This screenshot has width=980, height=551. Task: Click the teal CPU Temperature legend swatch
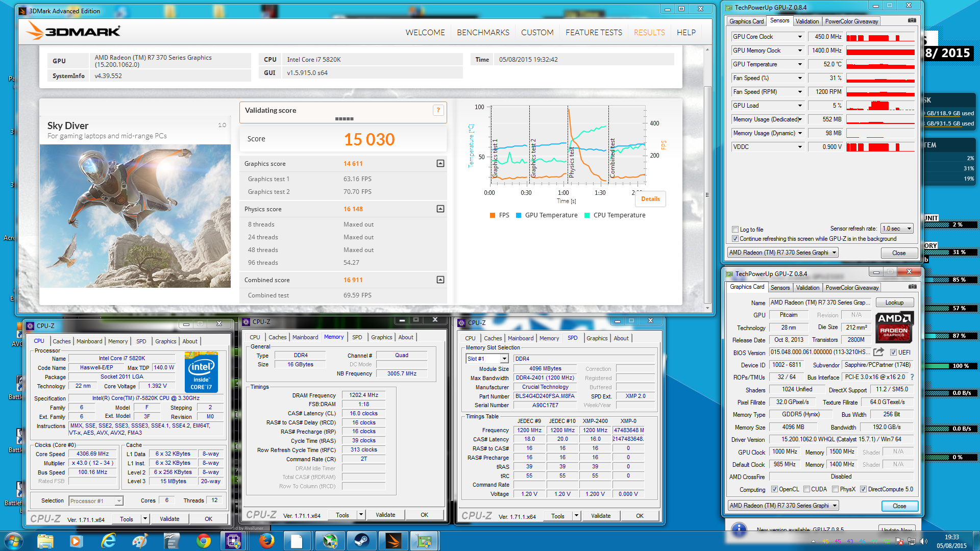[x=587, y=215]
